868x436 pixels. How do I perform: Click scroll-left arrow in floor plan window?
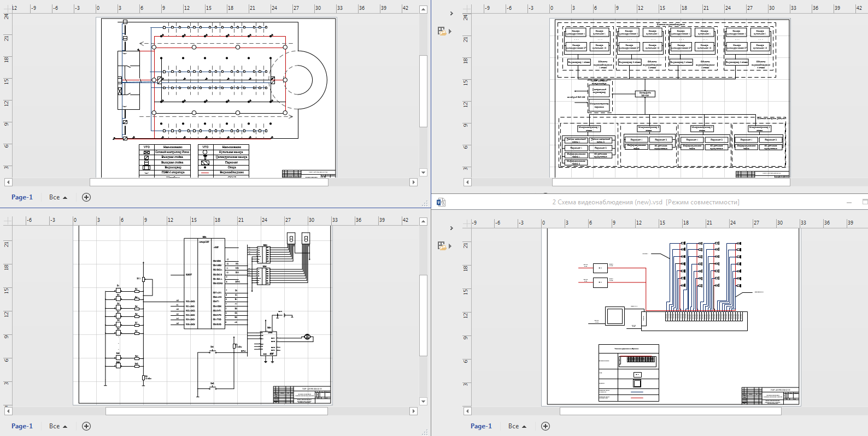8,182
